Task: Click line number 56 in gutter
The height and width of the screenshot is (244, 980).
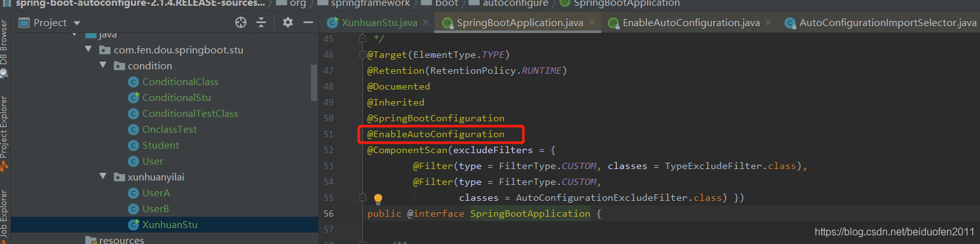Action: [329, 213]
